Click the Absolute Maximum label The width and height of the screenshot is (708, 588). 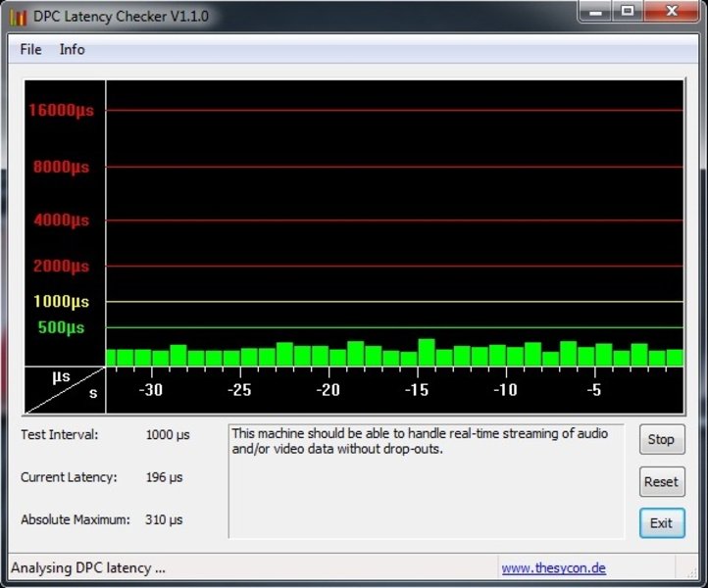pos(75,519)
